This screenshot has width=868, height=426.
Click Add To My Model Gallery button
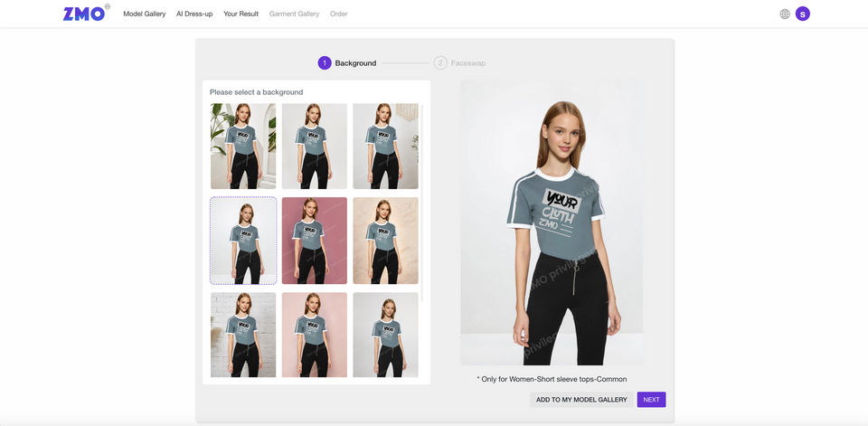tap(581, 399)
